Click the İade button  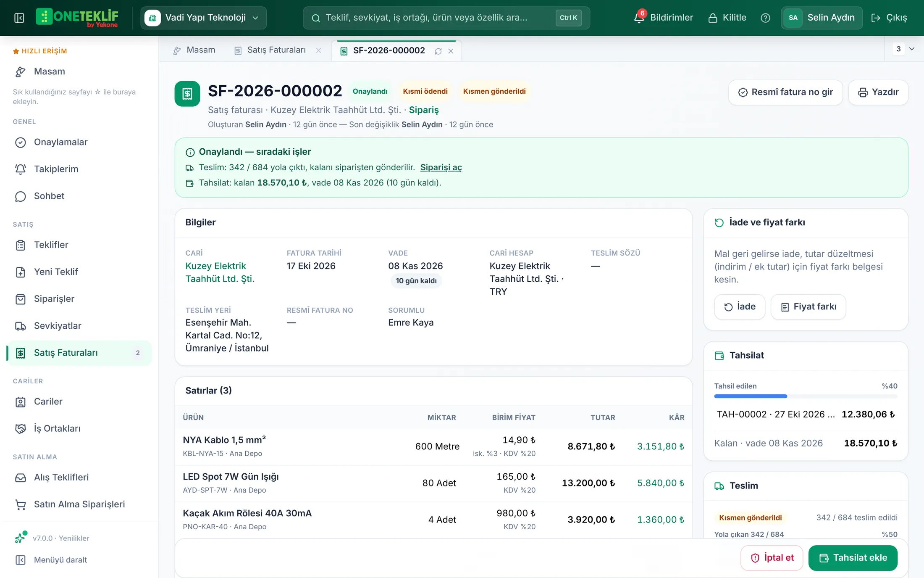tap(740, 307)
